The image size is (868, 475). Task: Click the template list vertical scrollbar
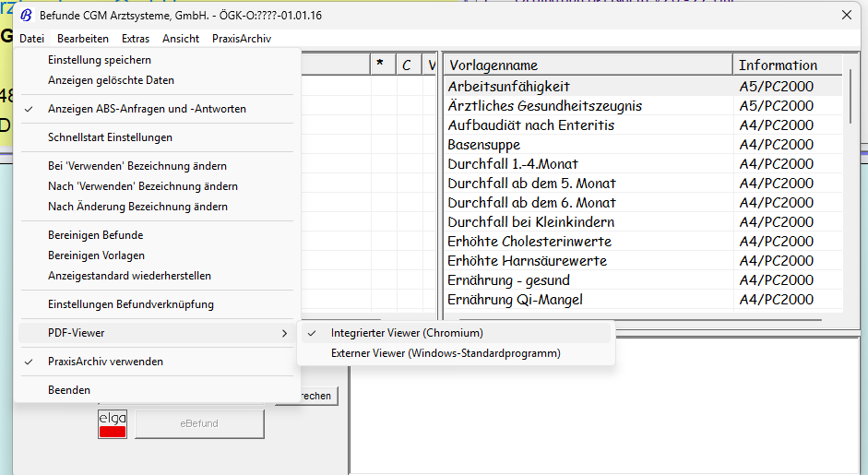click(x=851, y=184)
